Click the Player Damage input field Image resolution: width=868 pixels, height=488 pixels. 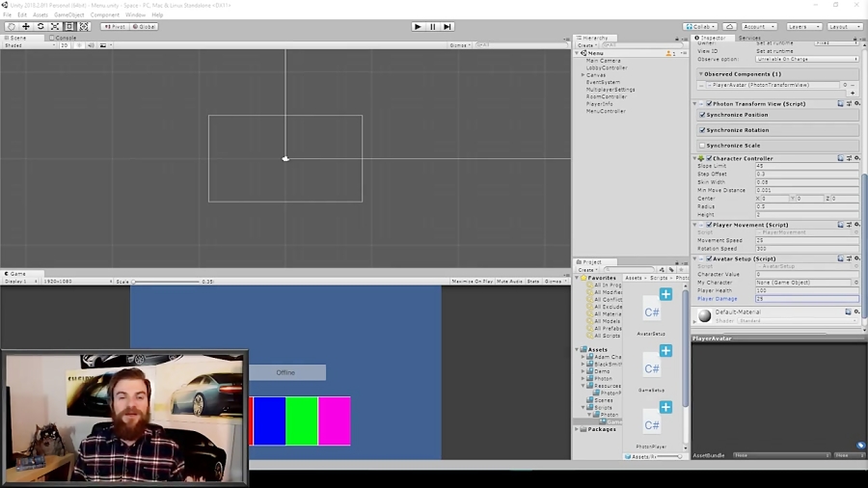[807, 299]
